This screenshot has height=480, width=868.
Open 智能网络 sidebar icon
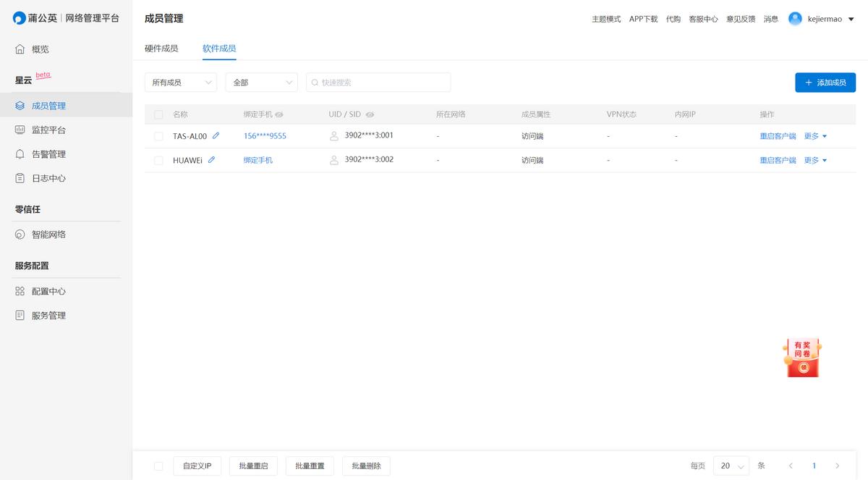click(20, 235)
